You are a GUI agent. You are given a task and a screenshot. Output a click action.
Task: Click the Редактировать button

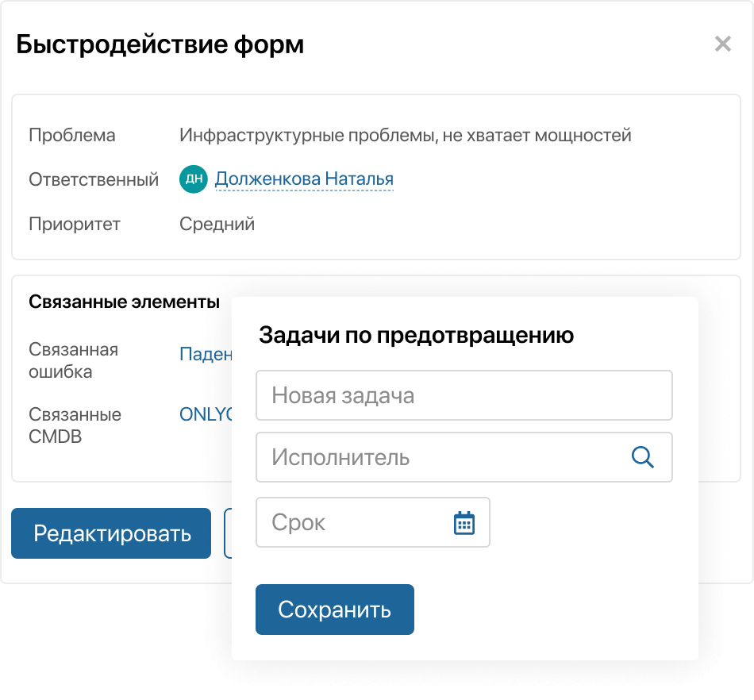click(x=111, y=533)
